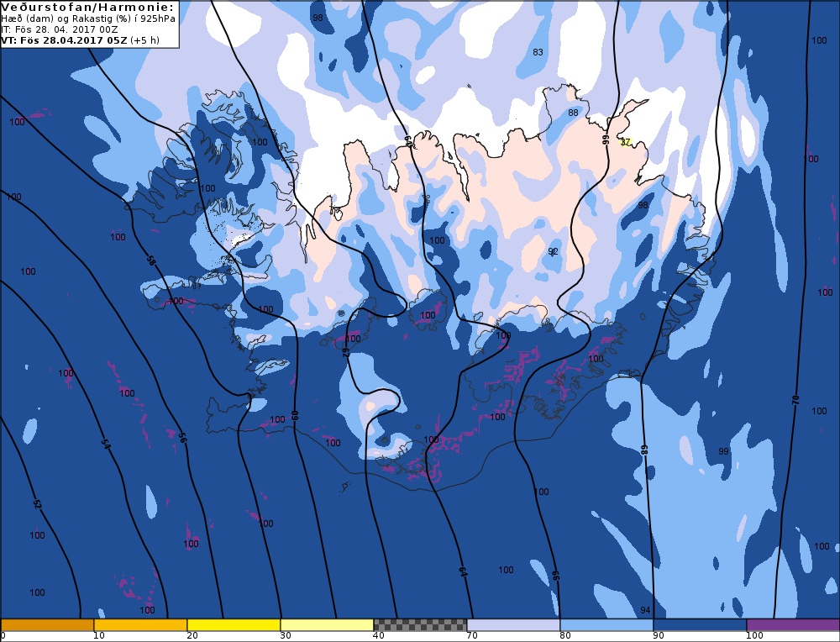Click the '58' height contour label

pyautogui.click(x=151, y=261)
